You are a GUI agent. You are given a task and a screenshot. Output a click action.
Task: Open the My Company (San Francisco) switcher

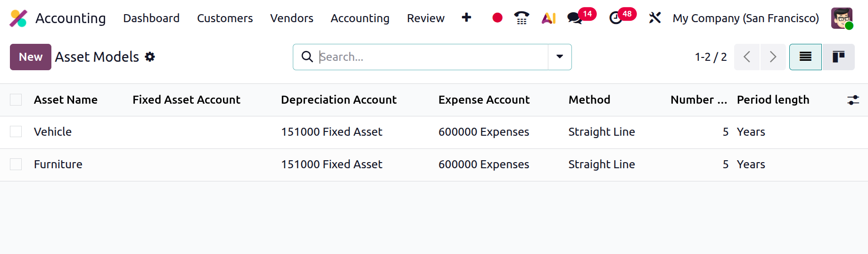[x=745, y=18]
